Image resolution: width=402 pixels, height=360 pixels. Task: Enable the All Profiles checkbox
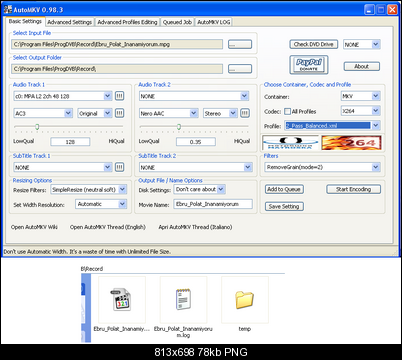pyautogui.click(x=287, y=111)
